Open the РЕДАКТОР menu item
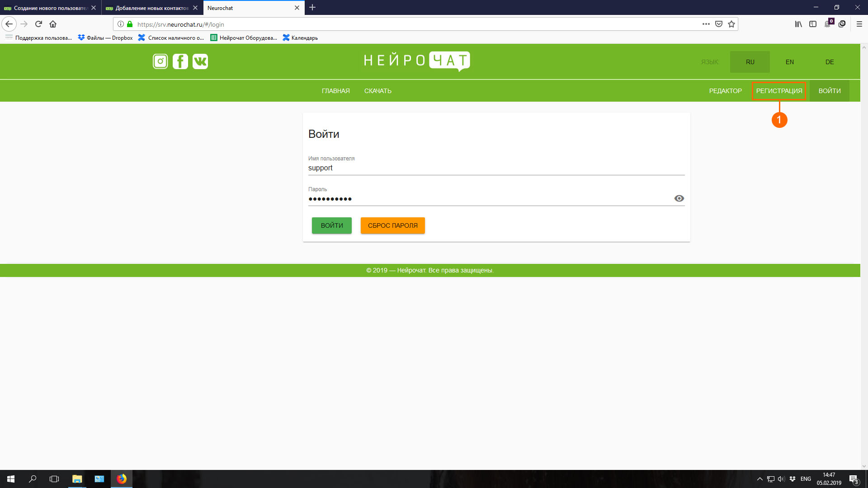 click(x=725, y=91)
